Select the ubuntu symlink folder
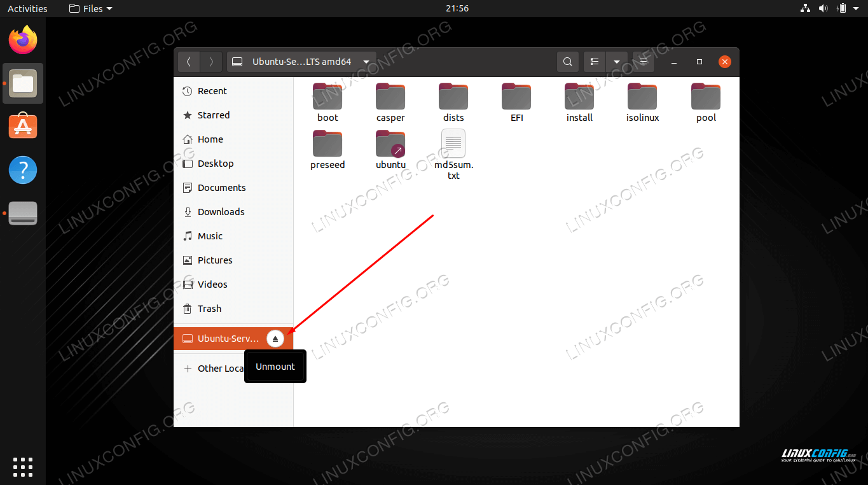The width and height of the screenshot is (868, 485). click(x=390, y=149)
